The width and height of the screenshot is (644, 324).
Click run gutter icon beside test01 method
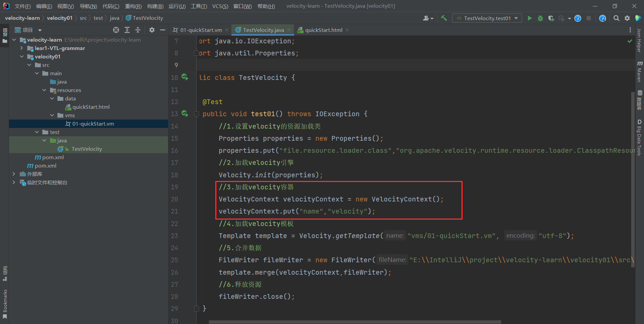(185, 113)
